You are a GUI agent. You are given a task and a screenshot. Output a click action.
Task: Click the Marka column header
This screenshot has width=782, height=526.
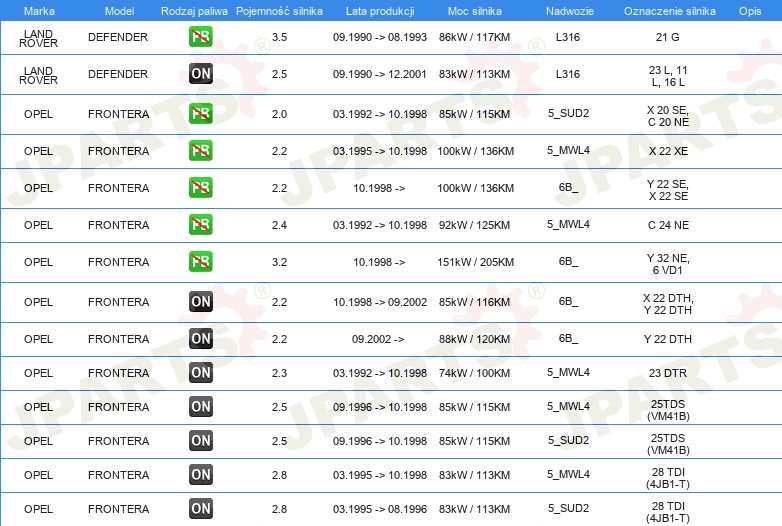39,11
